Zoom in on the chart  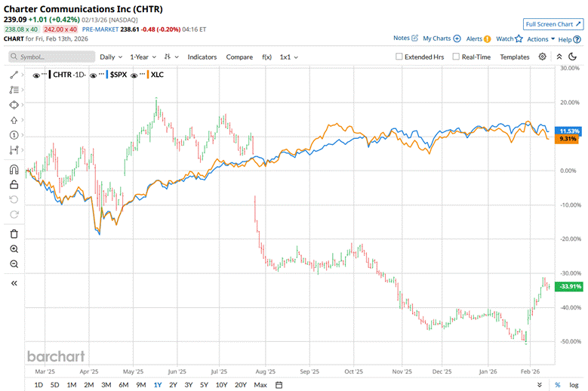[14, 248]
